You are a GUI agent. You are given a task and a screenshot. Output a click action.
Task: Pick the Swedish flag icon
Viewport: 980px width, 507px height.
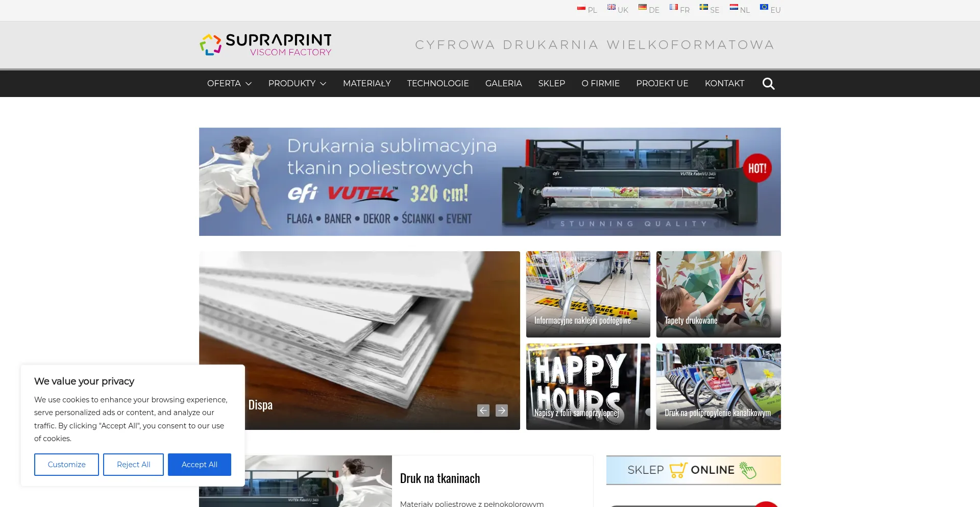(x=704, y=7)
